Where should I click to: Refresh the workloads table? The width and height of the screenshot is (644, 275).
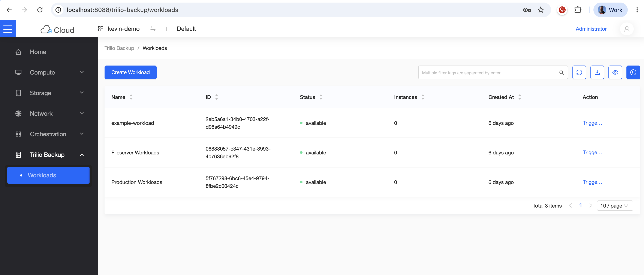[x=579, y=73]
